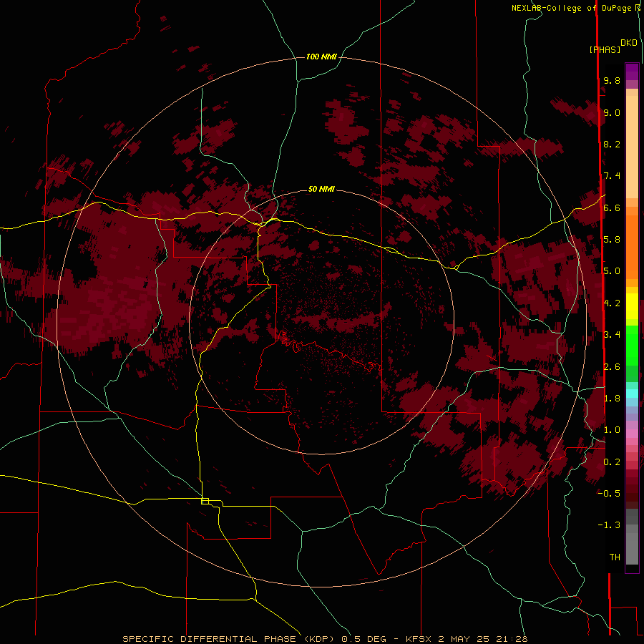
Task: Click the 7.4 value on color scale
Action: click(x=612, y=176)
